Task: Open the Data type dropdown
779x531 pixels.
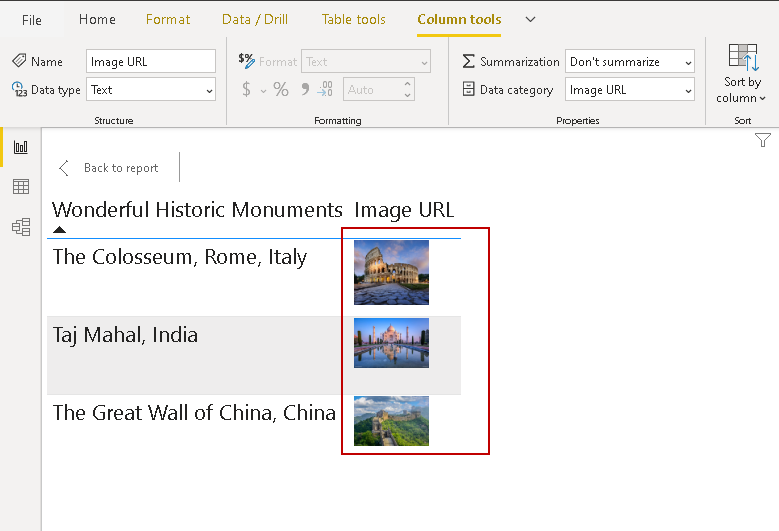Action: [x=151, y=90]
